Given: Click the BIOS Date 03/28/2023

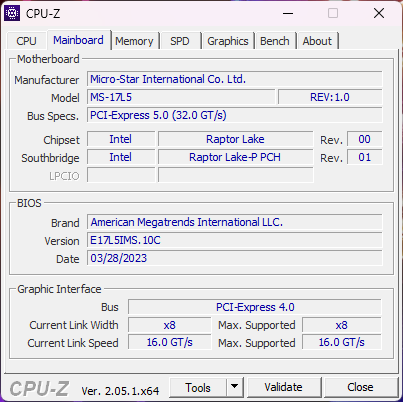Looking at the screenshot, I should pos(235,258).
